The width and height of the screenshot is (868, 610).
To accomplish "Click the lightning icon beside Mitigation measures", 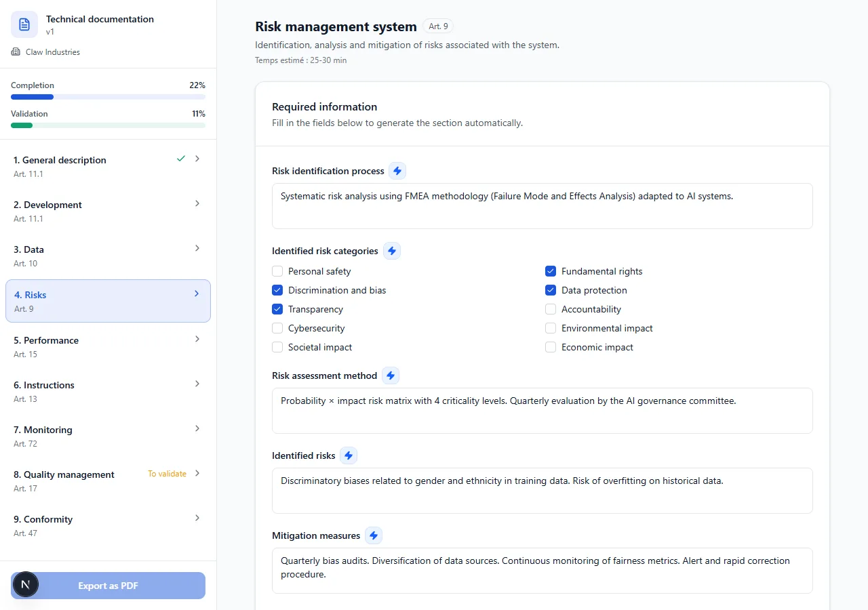I will (x=374, y=535).
